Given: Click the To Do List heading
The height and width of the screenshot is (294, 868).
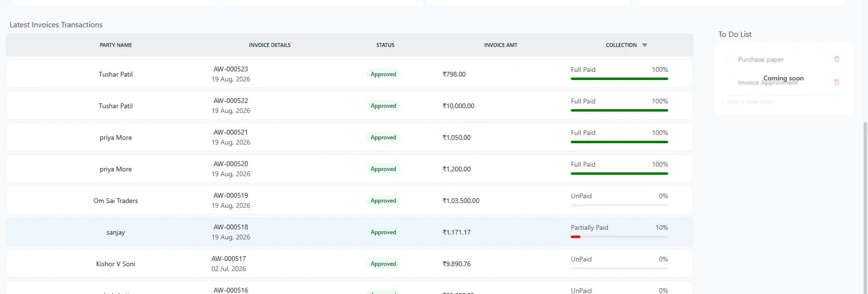Looking at the screenshot, I should point(735,34).
